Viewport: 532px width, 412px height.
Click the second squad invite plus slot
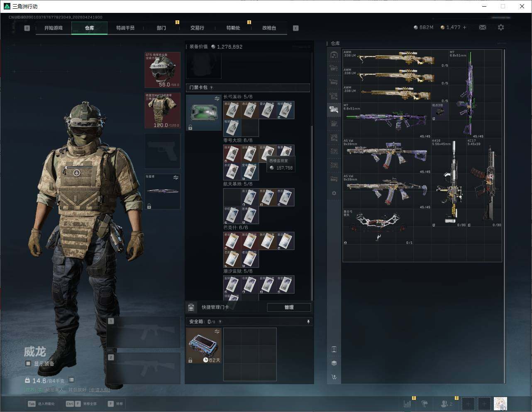(484, 404)
